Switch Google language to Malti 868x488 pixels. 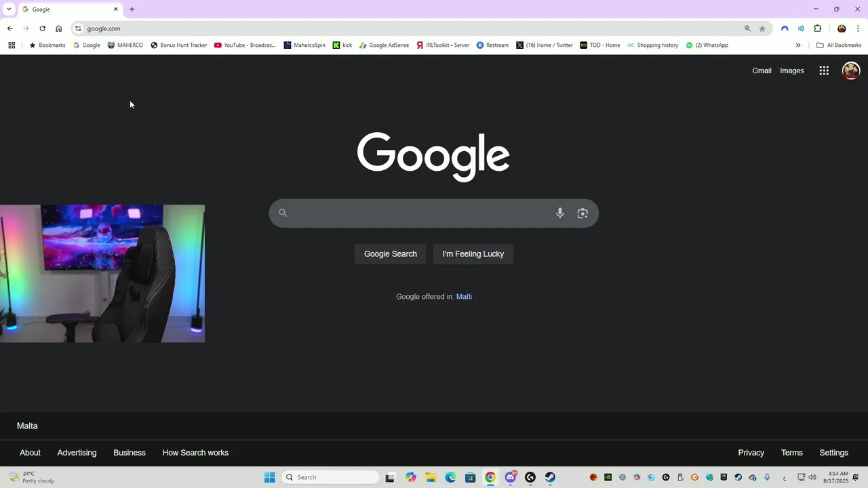click(x=464, y=297)
